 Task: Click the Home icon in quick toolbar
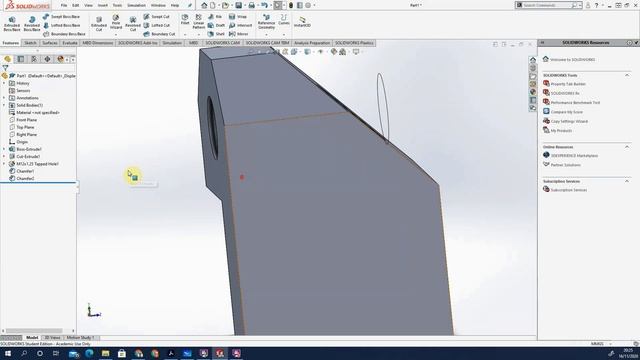click(204, 5)
